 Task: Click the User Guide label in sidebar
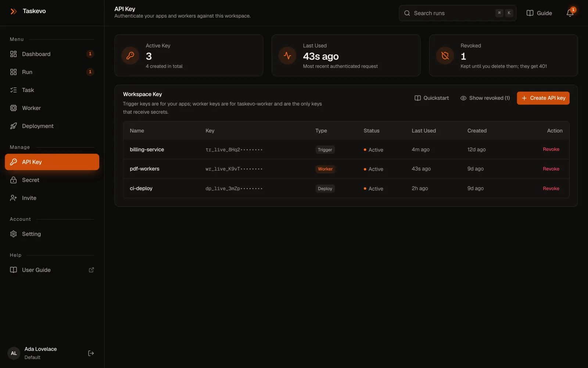pos(36,270)
